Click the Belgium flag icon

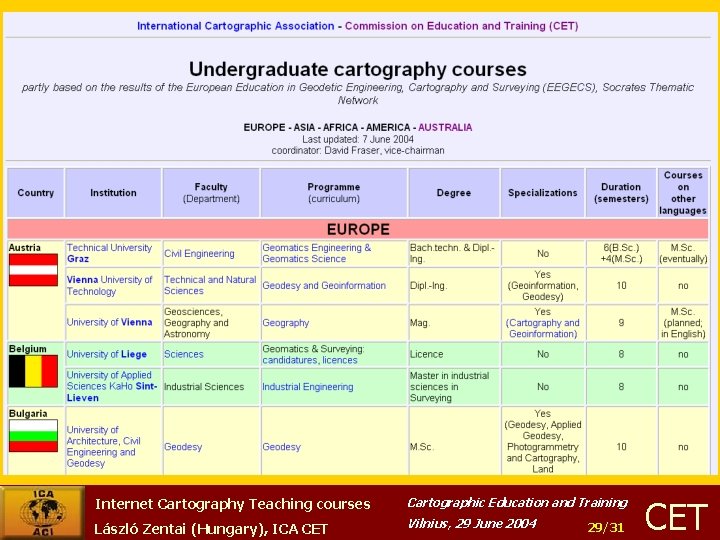pyautogui.click(x=34, y=371)
